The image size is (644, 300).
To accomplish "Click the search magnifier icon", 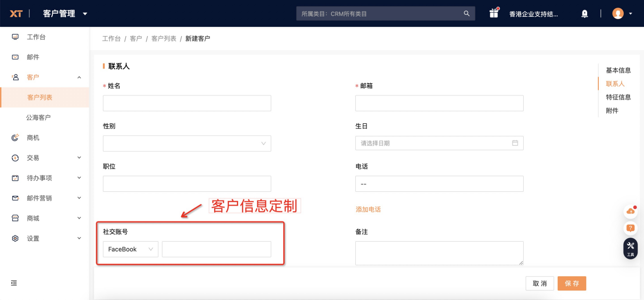I will pos(466,13).
